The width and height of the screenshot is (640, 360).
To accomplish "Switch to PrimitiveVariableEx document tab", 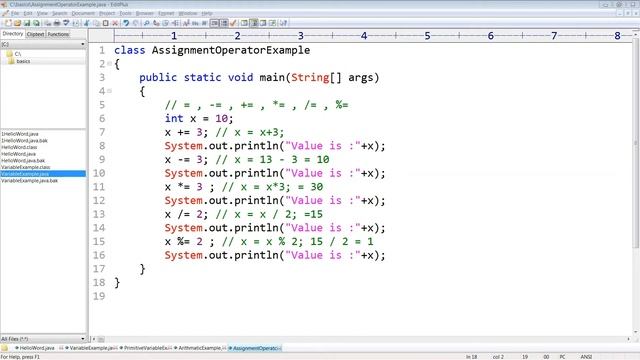I will 147,348.
